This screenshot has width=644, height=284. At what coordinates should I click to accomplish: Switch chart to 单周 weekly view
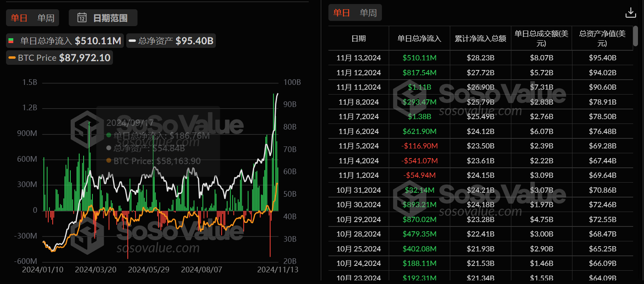pos(46,18)
